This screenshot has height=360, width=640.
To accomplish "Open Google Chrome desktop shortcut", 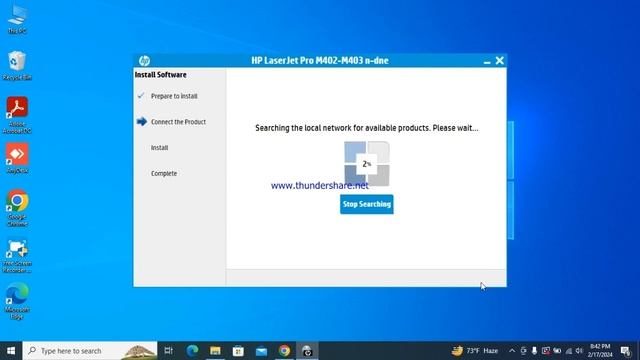I will click(x=17, y=208).
